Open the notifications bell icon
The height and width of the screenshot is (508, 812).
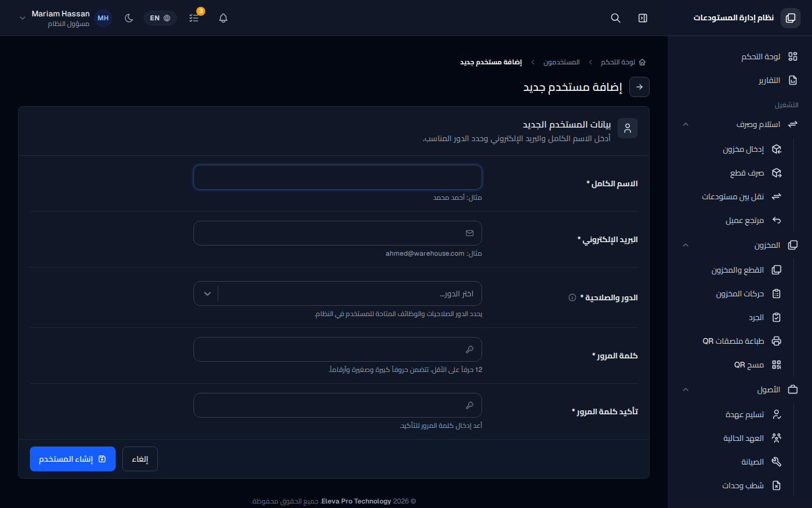223,18
